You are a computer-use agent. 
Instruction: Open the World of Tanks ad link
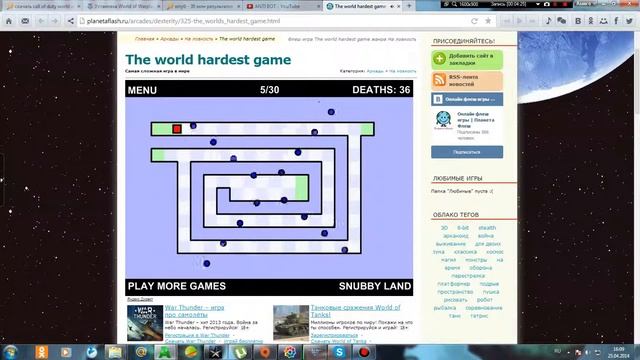pos(355,311)
